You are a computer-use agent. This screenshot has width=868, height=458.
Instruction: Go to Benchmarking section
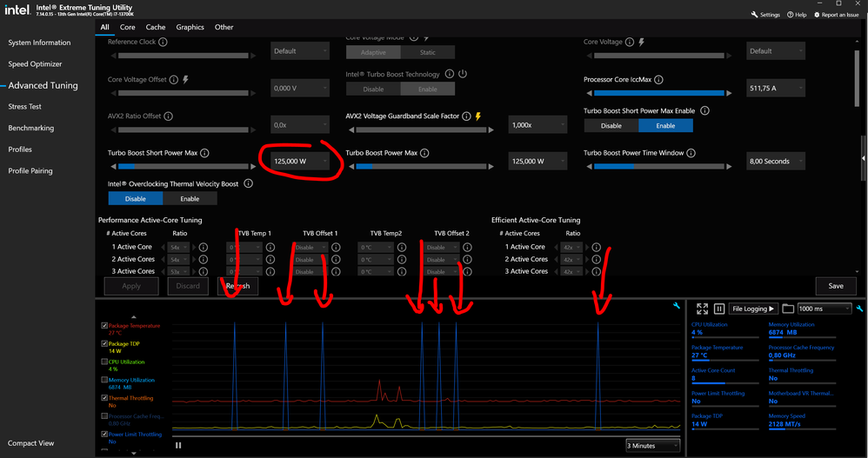[x=31, y=129]
